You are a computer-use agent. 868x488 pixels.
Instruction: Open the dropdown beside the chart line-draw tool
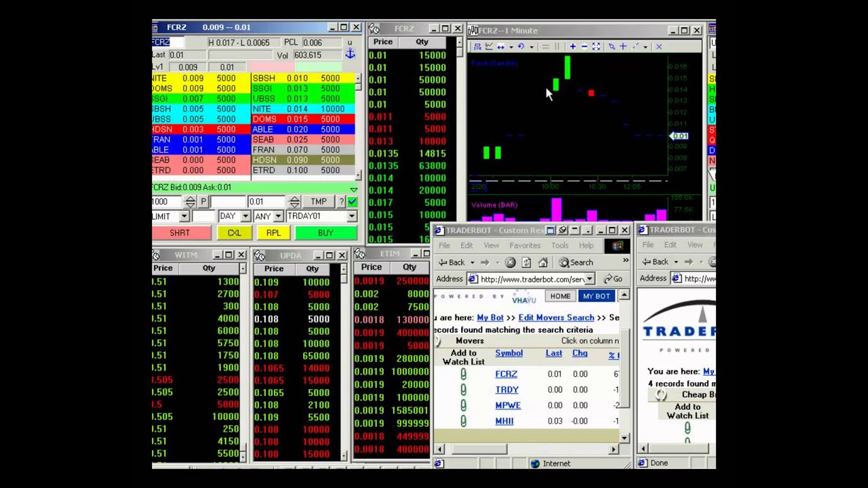coord(646,47)
